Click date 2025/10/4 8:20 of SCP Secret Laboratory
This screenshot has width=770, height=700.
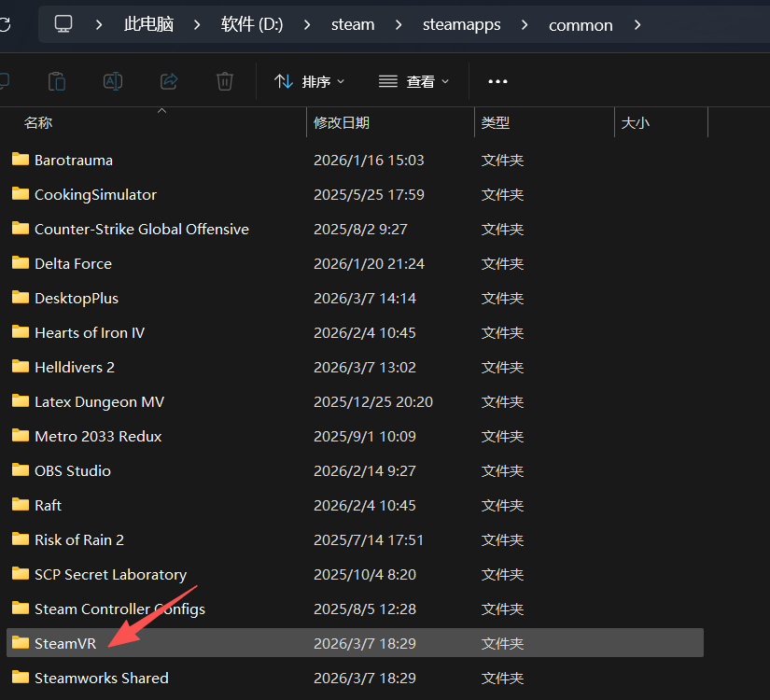tap(364, 574)
